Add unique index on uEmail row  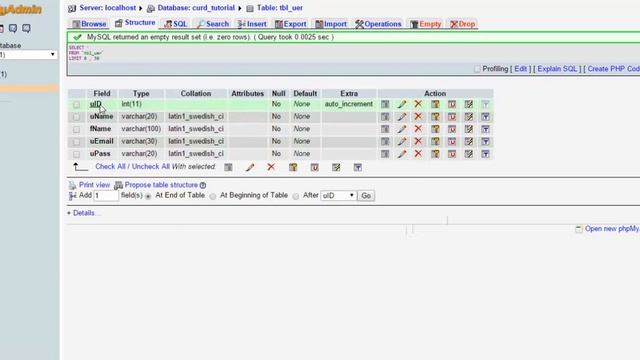pos(452,142)
